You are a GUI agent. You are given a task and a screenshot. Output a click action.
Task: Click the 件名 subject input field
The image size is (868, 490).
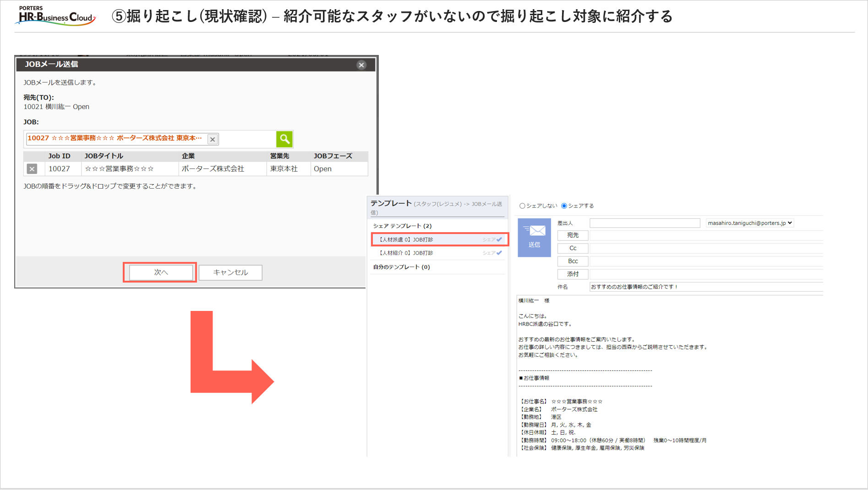click(x=705, y=287)
